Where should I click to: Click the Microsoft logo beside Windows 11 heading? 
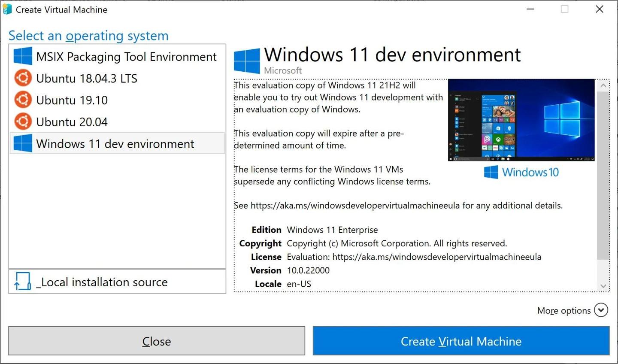click(x=247, y=60)
